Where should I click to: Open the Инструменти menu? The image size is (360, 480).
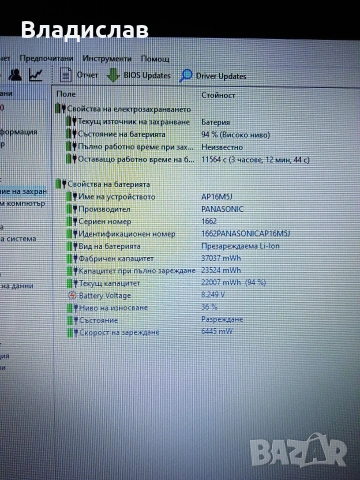click(107, 59)
